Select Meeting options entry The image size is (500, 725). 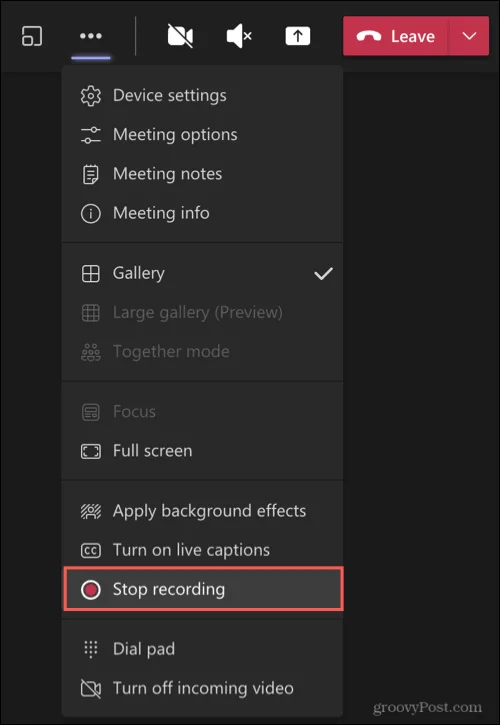pyautogui.click(x=175, y=135)
